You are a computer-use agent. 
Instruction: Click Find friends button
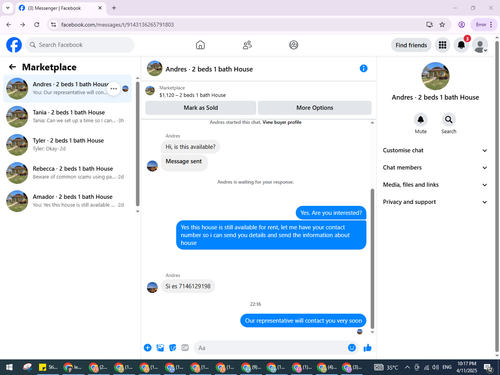click(x=411, y=45)
